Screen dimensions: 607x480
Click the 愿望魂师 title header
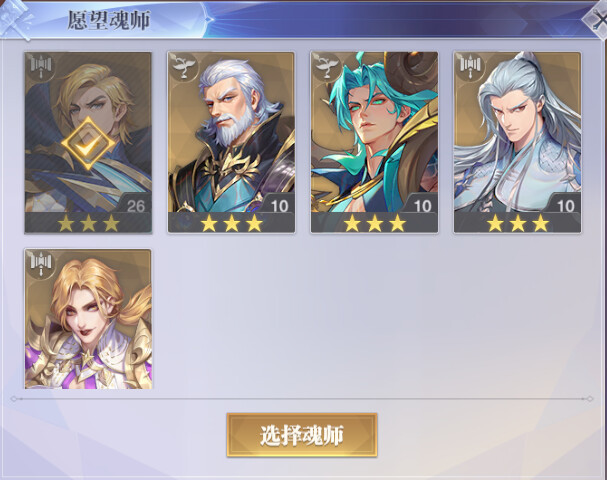(109, 20)
